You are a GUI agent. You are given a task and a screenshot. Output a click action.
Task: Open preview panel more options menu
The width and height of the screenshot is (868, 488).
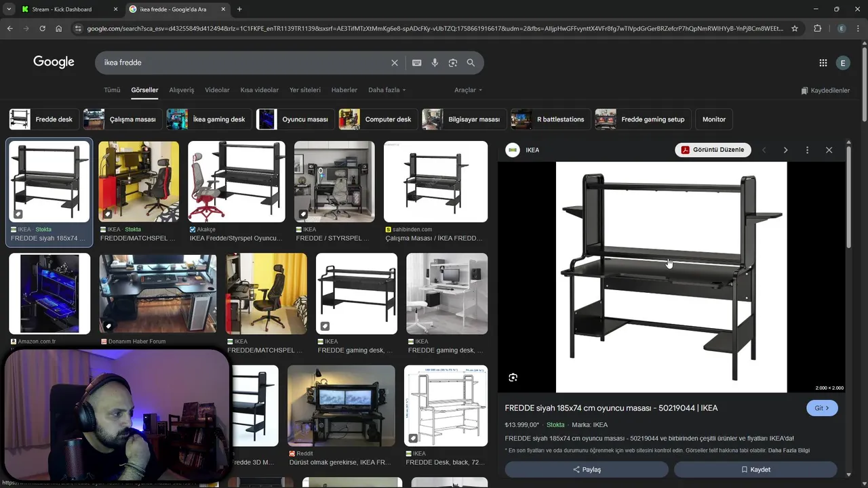pyautogui.click(x=807, y=150)
